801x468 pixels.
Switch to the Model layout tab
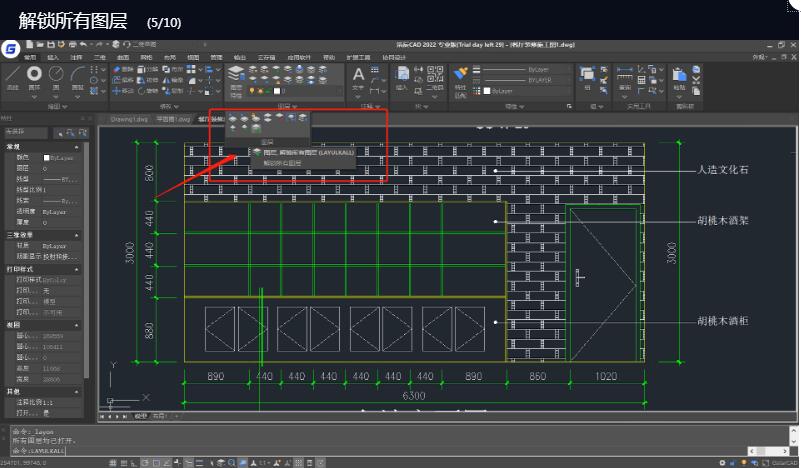click(140, 416)
